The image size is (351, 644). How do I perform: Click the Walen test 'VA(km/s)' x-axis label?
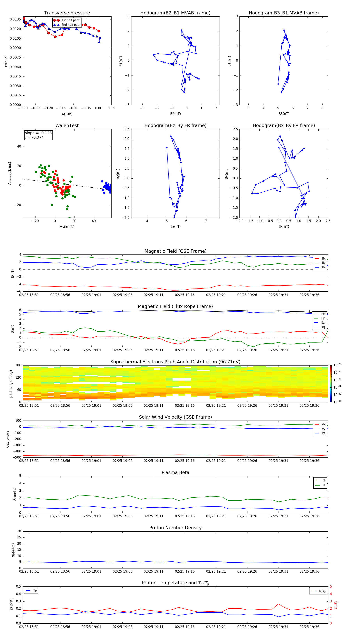67,227
